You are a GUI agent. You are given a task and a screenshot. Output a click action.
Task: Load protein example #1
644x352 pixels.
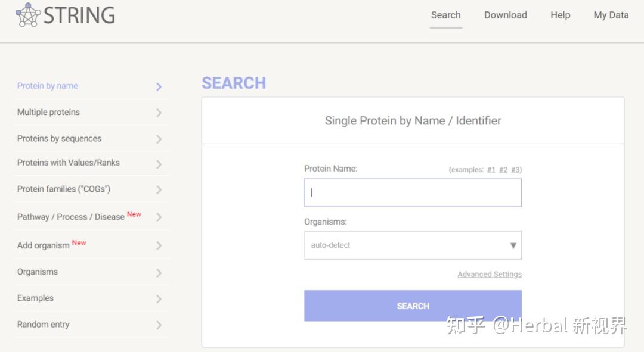pos(491,170)
